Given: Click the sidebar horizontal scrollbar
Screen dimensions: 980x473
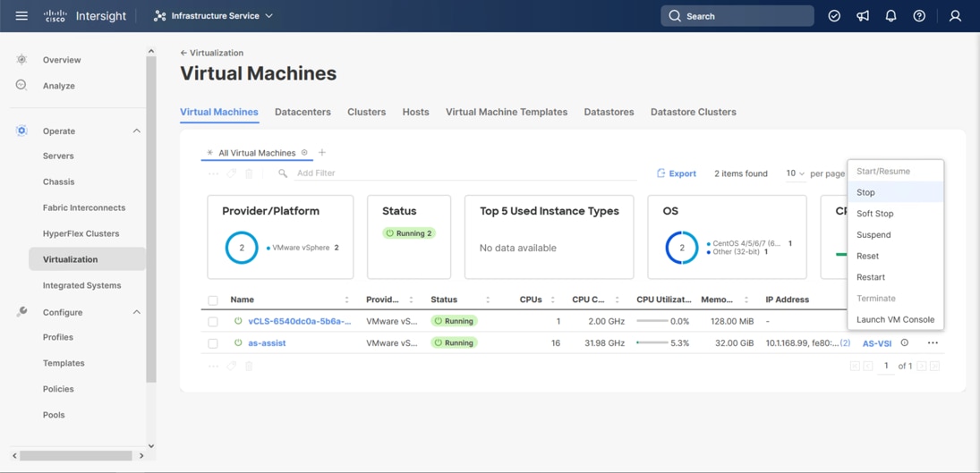Looking at the screenshot, I should [76, 456].
